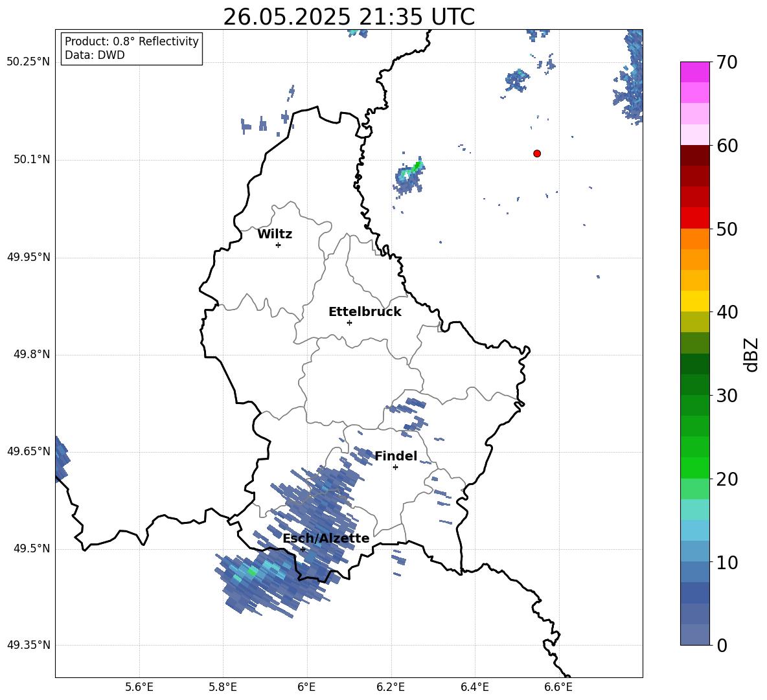The width and height of the screenshot is (767, 700).
Task: Click the Esch/Alzette cross marker
Action: 303,549
